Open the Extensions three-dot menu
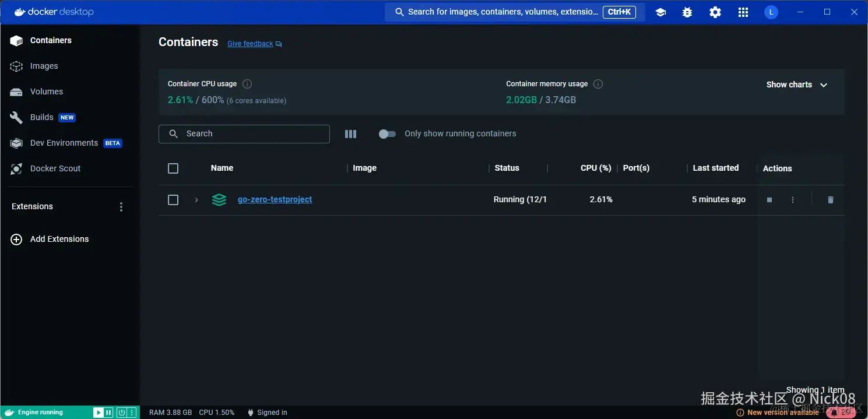Screen dimensions: 868x419 [121, 207]
